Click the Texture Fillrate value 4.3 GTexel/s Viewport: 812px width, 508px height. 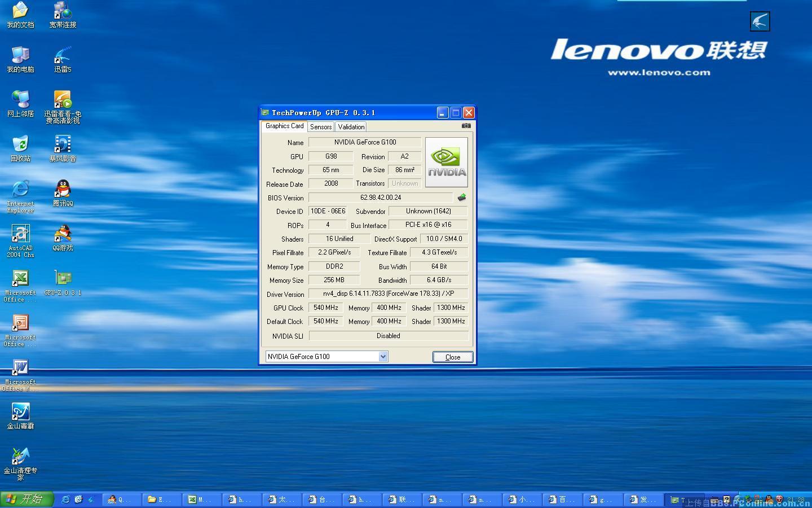point(439,252)
